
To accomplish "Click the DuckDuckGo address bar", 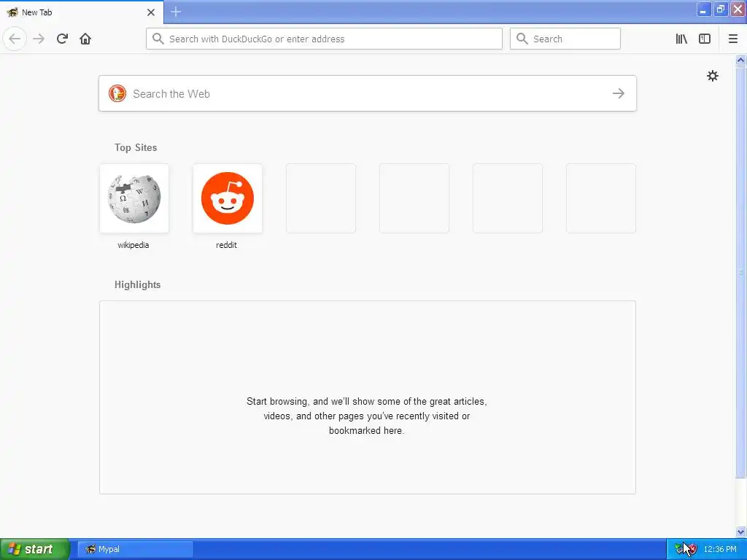I will coord(324,39).
